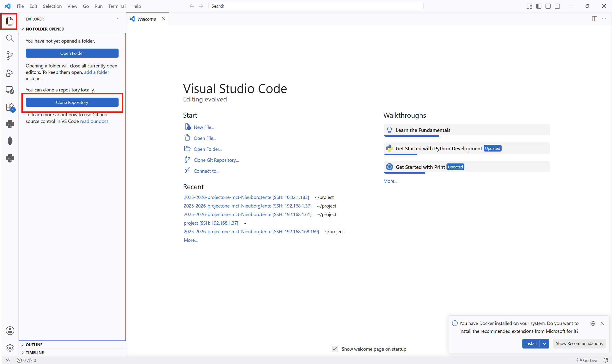Install recommended Docker extensions
This screenshot has height=364, width=612.
(x=531, y=343)
